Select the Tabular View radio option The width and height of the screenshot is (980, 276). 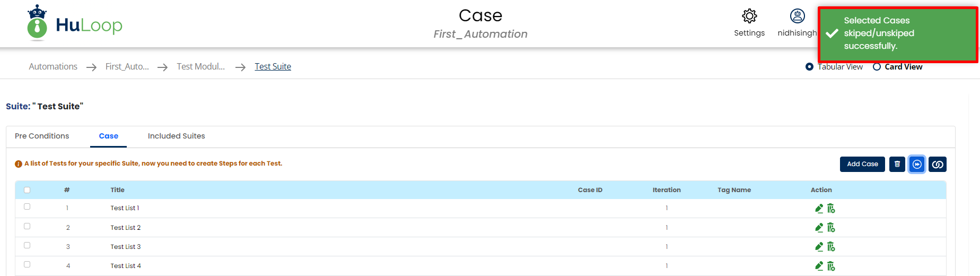pos(809,67)
